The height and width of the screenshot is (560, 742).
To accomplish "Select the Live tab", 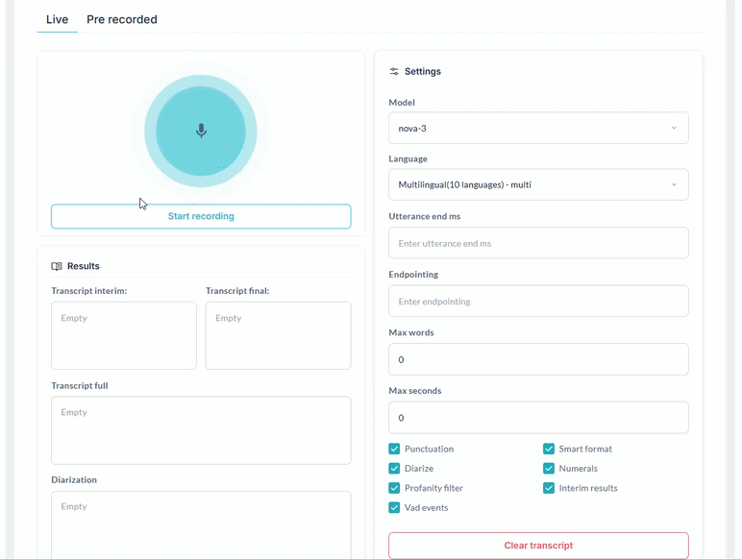I will 57,19.
